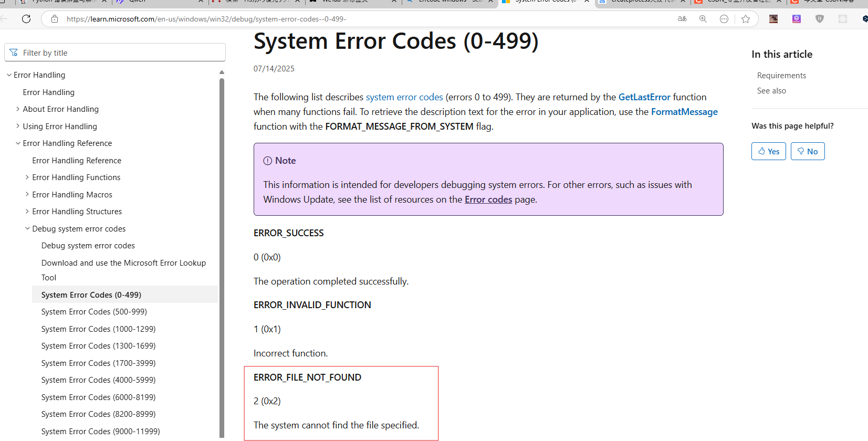868x441 pixels.
Task: Open Error Handling Reference child page
Action: click(77, 161)
